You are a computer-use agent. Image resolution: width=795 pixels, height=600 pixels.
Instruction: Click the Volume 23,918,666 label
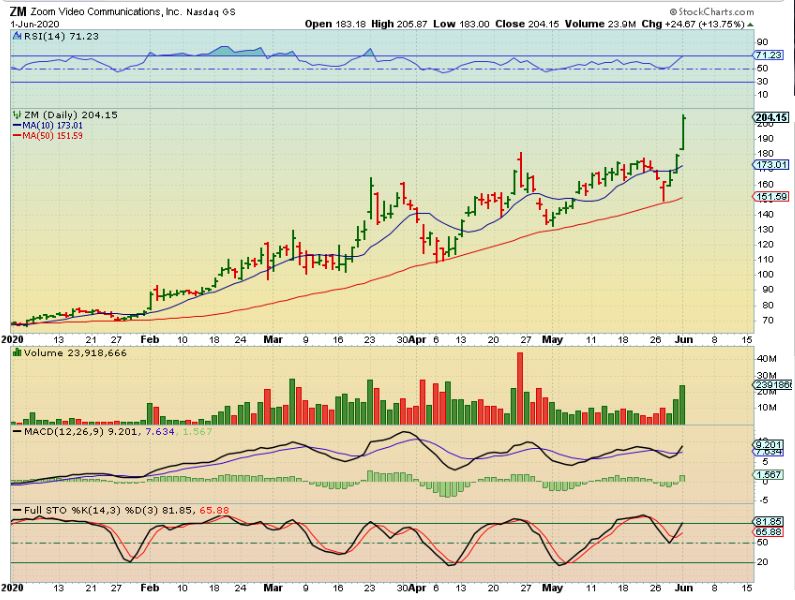[x=75, y=353]
